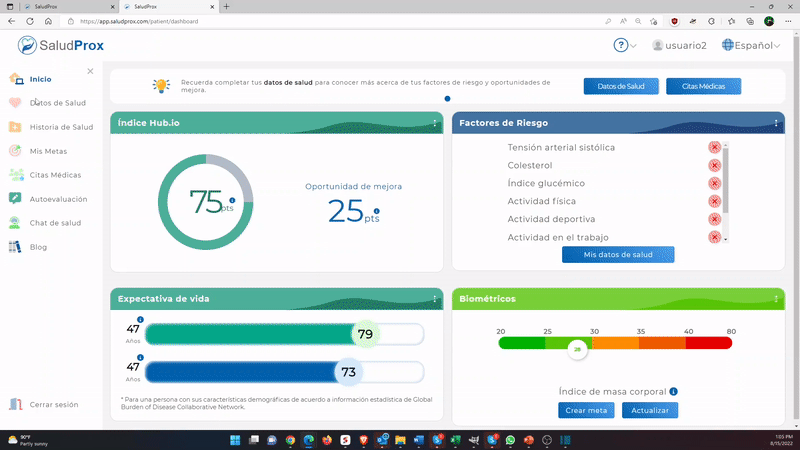Open WhatsApp from the taskbar
The height and width of the screenshot is (450, 800).
coord(510,440)
